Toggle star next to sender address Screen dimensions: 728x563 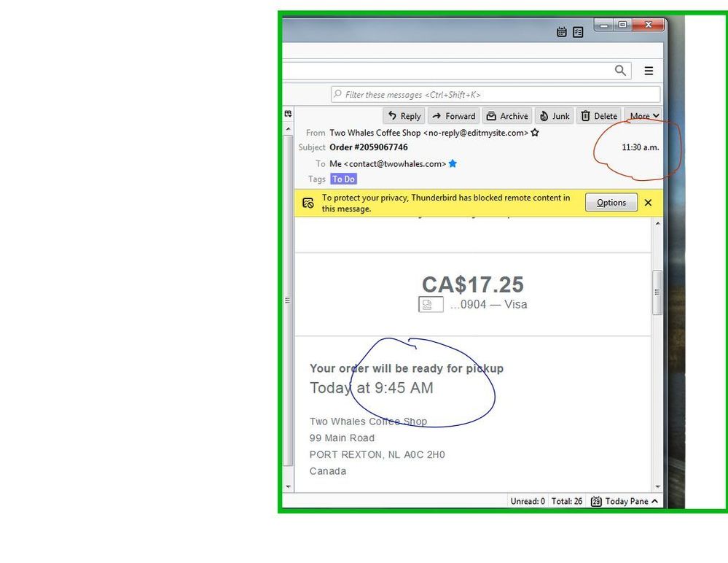[536, 133]
